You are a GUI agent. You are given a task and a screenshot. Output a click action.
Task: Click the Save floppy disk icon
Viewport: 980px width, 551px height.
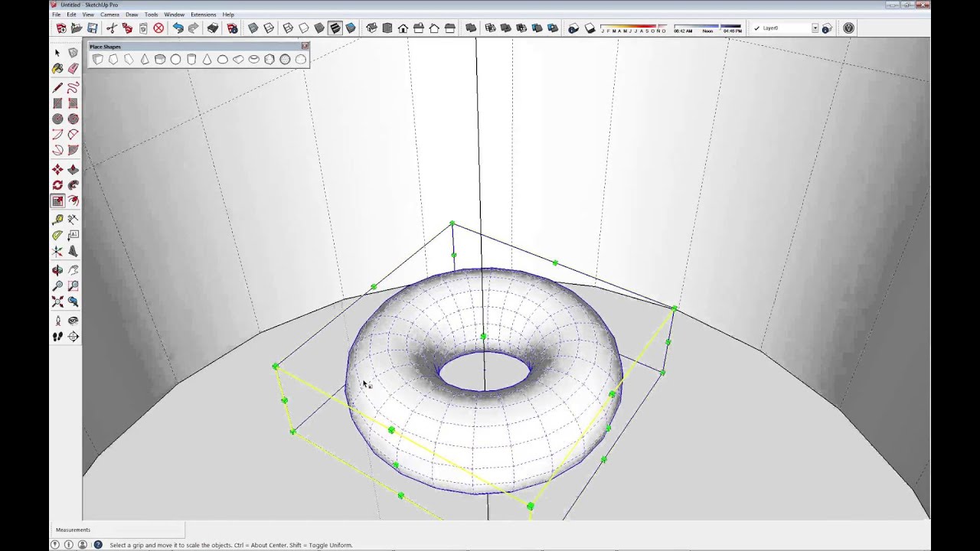coord(92,28)
